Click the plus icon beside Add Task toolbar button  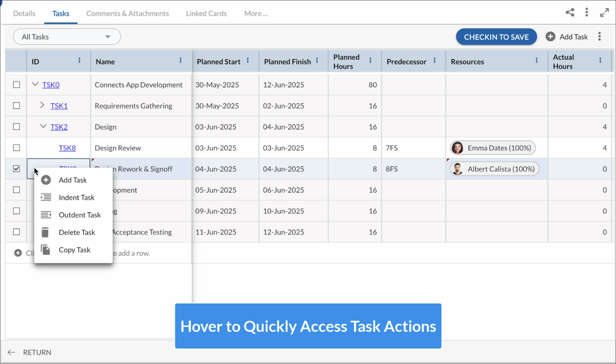(x=550, y=36)
